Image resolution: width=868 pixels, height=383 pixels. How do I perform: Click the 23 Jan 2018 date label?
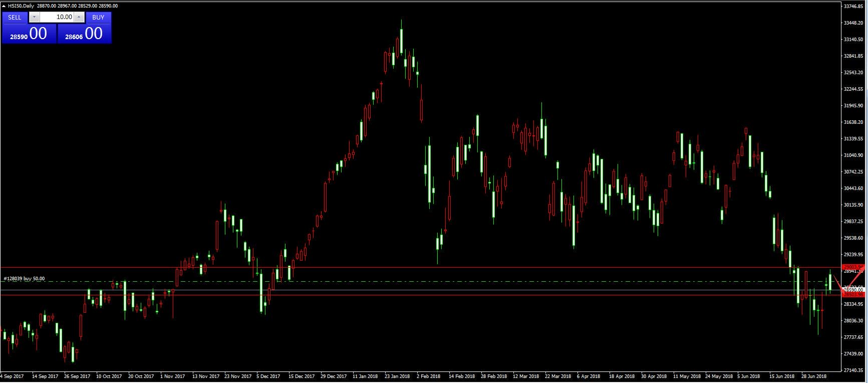(397, 376)
